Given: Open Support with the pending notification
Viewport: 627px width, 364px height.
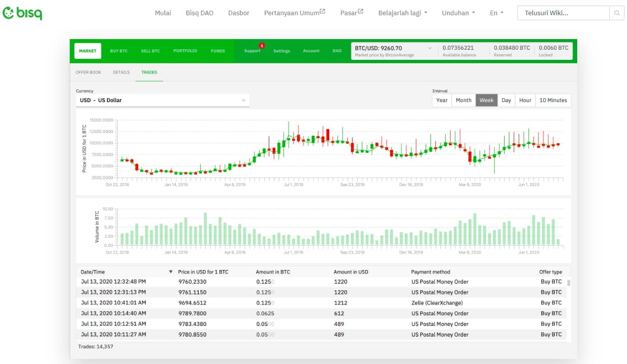Looking at the screenshot, I should point(252,51).
